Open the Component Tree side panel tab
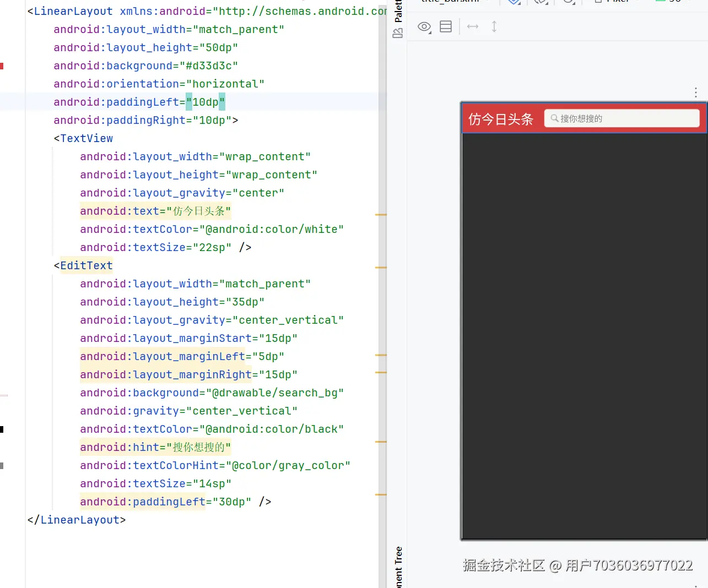Image resolution: width=708 pixels, height=588 pixels. tap(398, 567)
